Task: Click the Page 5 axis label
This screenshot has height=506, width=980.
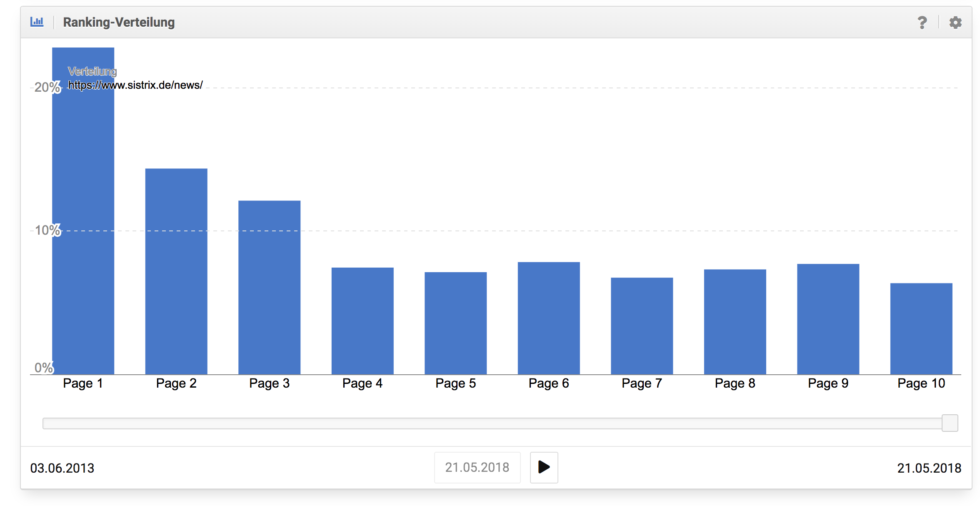Action: click(455, 383)
